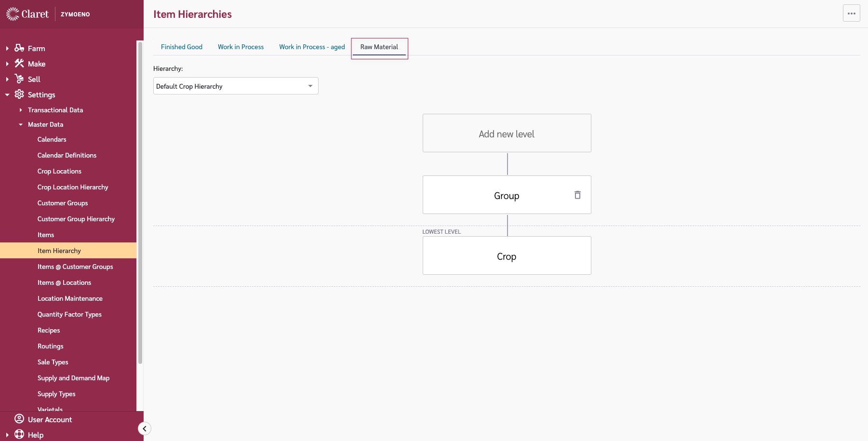
Task: Expand the Farm menu arrow
Action: click(7, 48)
